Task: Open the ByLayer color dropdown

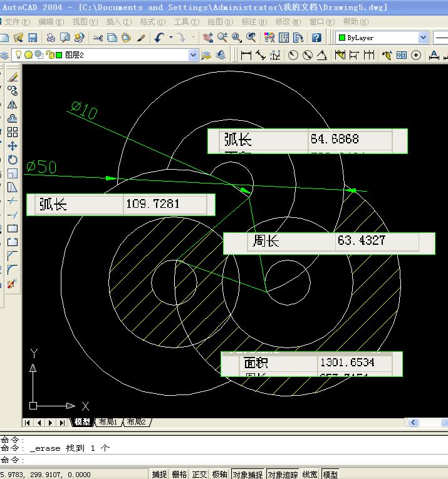Action: coord(423,38)
